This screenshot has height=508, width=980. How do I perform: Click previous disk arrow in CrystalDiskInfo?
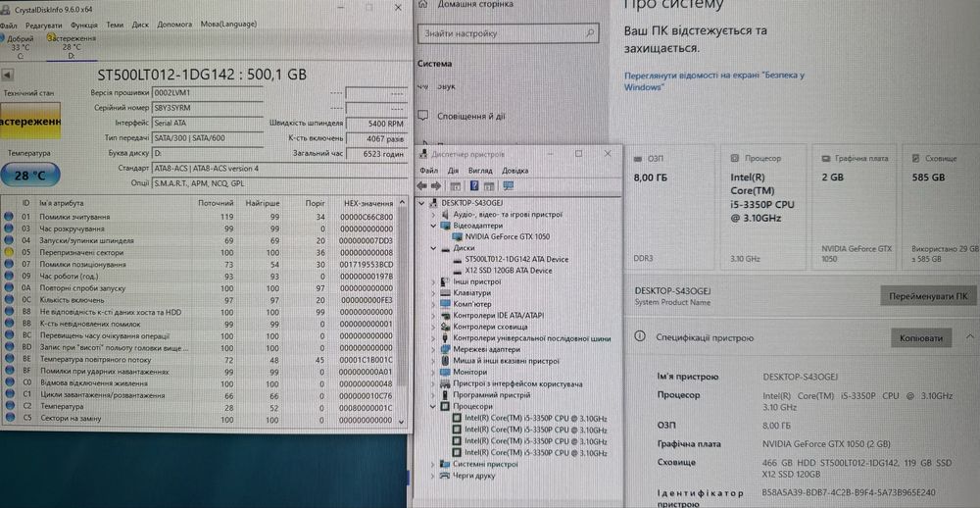point(7,75)
